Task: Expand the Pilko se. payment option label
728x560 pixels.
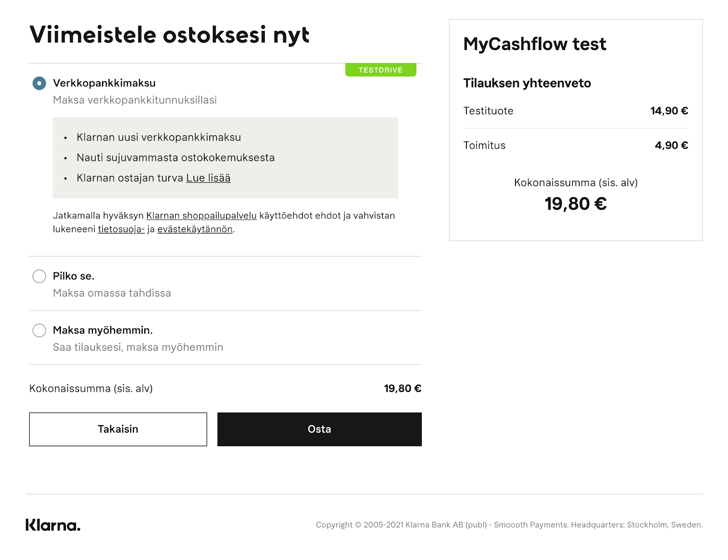Action: click(74, 276)
